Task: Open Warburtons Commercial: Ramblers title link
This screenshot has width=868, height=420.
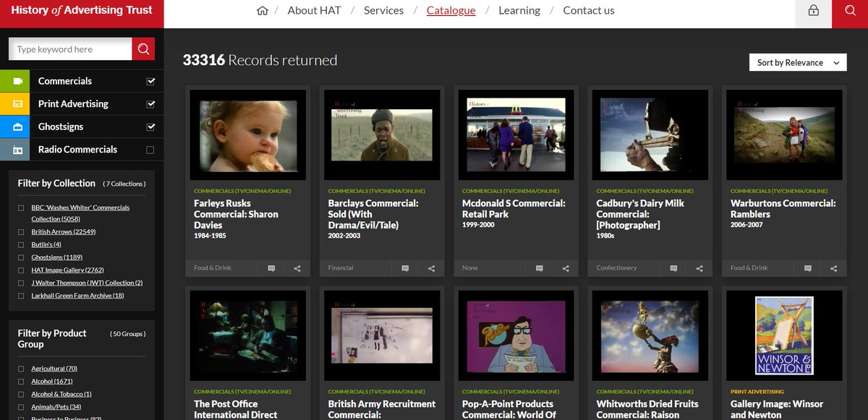Action: [783, 209]
